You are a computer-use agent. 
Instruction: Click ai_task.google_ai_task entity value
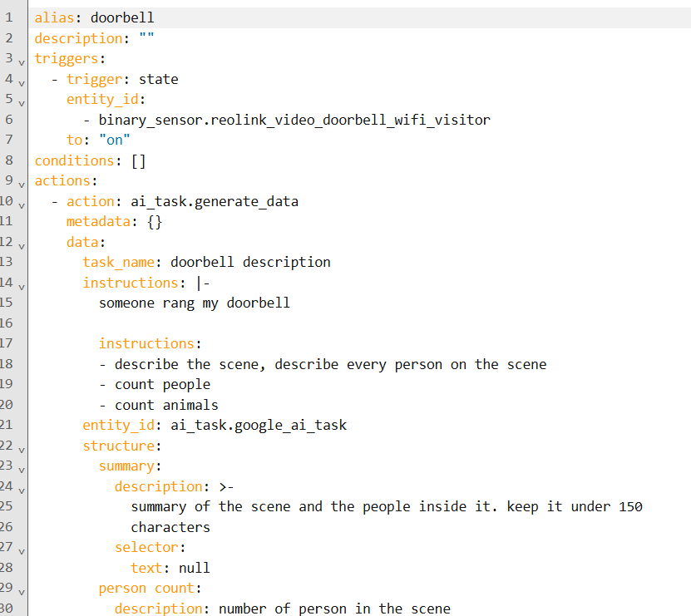click(259, 425)
